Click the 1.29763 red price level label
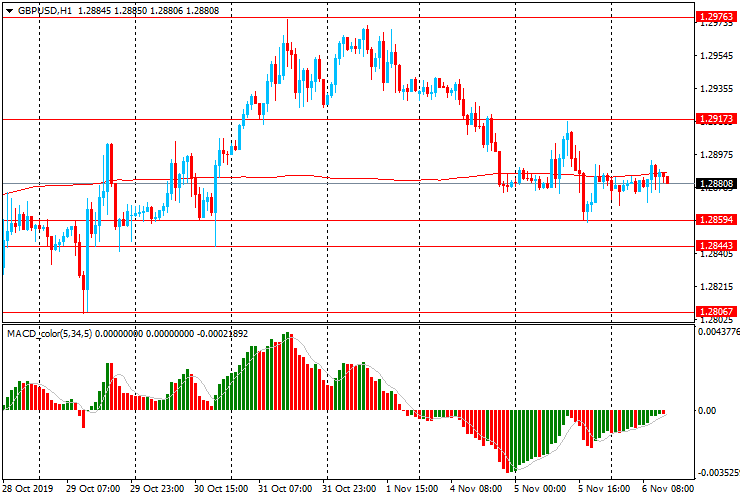 coord(716,17)
